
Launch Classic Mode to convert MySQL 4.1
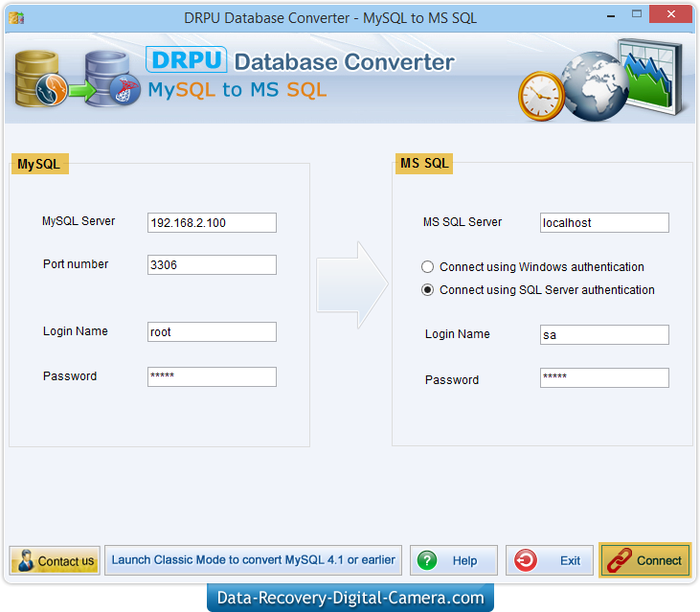pyautogui.click(x=253, y=560)
